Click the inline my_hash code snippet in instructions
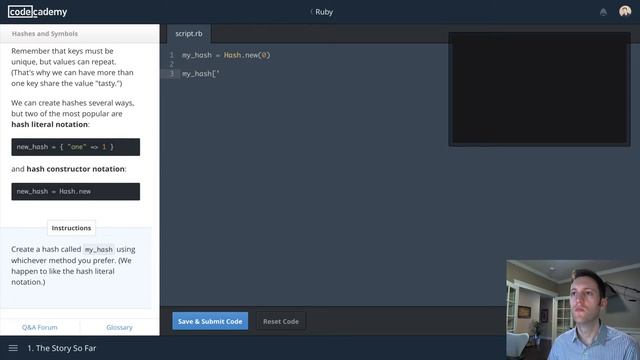The image size is (640, 360). pos(99,249)
